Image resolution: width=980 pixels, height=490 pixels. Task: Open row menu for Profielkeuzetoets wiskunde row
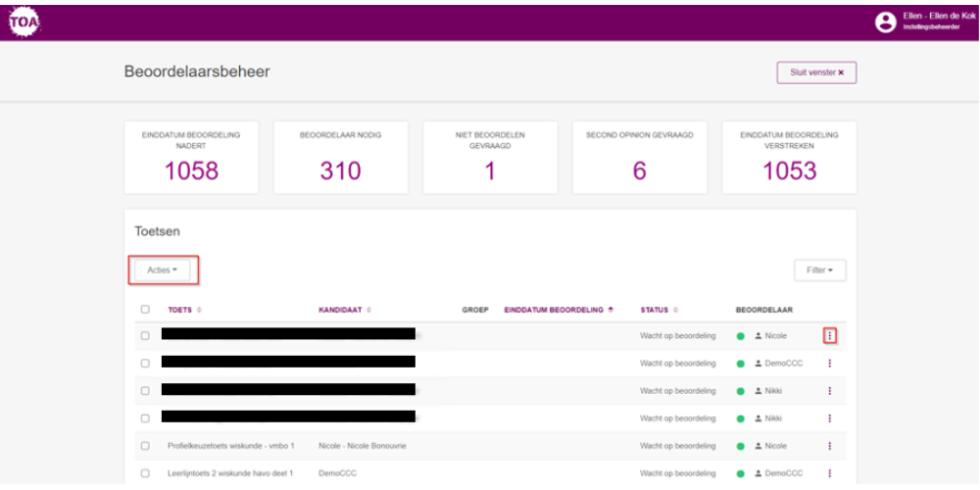point(829,446)
